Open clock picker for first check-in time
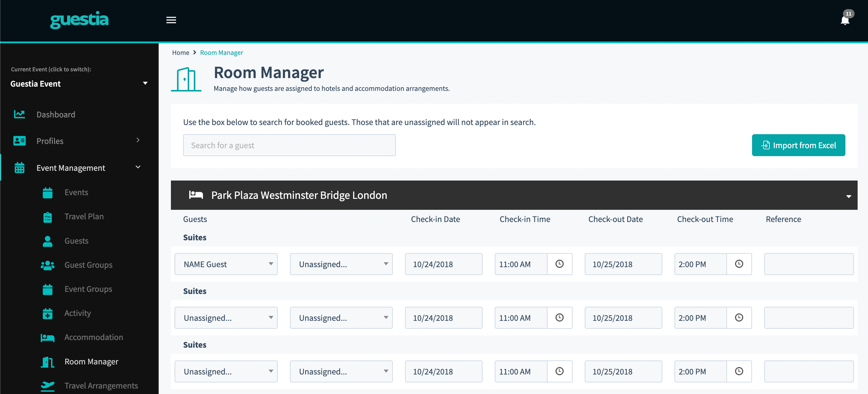Viewport: 868px width, 394px height. click(x=559, y=264)
